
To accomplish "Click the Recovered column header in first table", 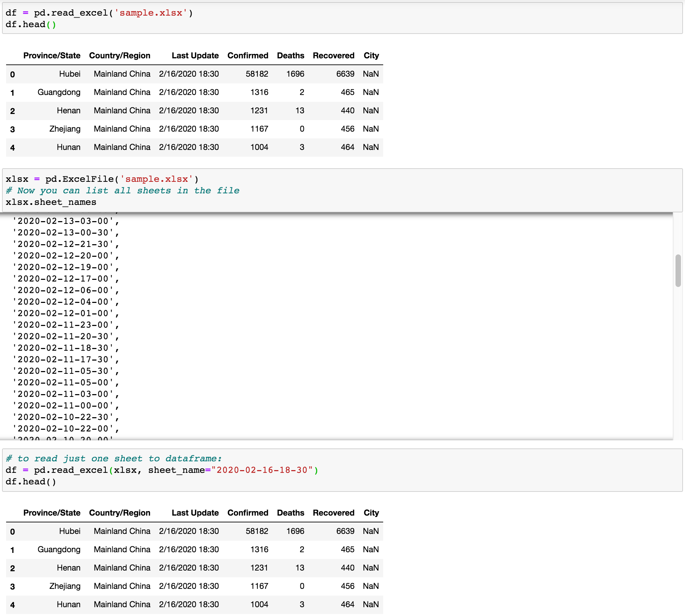I will click(333, 55).
